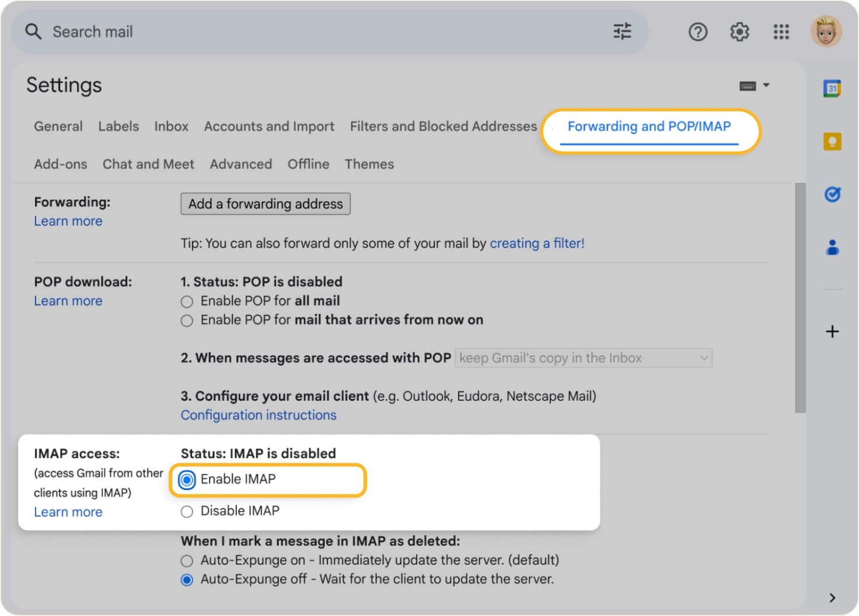Open Google Calendar from the side panel
The image size is (859, 616).
coord(833,88)
